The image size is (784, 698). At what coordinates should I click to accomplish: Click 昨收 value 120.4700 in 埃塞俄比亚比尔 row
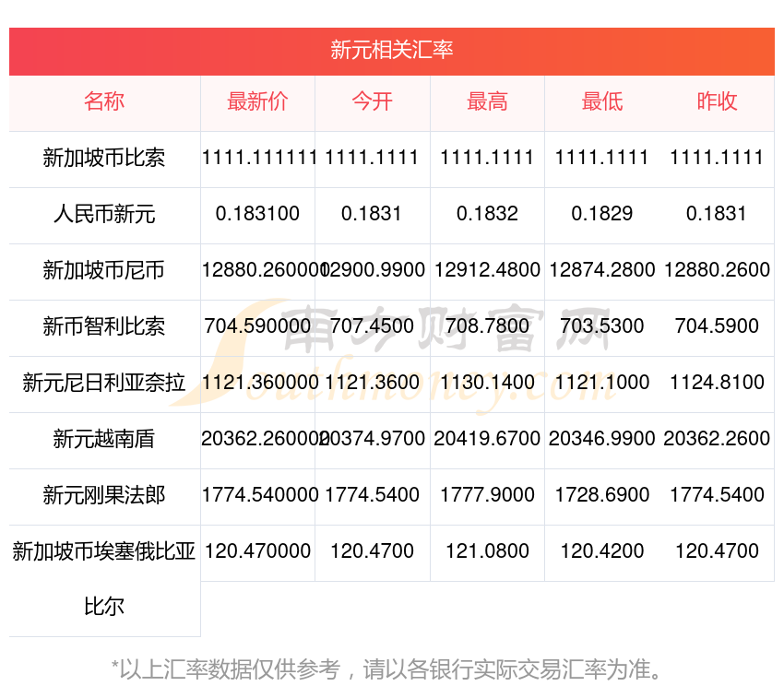(717, 551)
